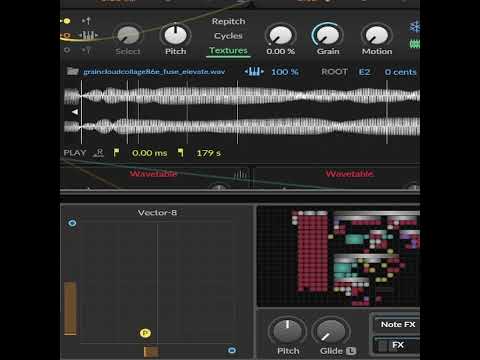Click the colorful device grid thumbnail

[339, 257]
